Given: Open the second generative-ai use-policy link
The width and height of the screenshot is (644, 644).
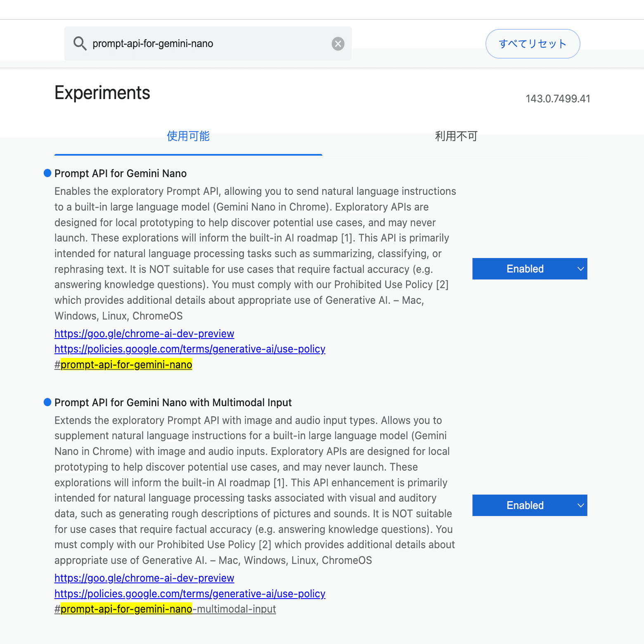Looking at the screenshot, I should click(190, 594).
